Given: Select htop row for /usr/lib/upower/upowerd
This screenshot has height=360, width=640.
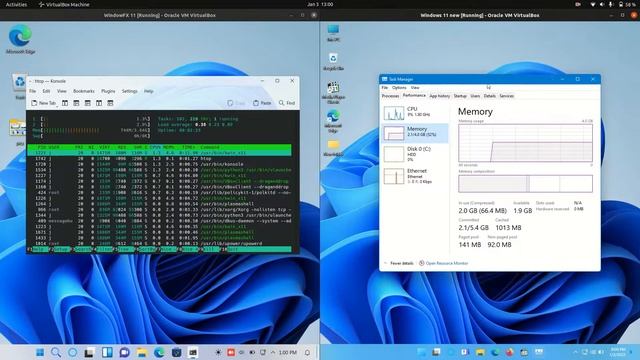Looking at the screenshot, I should point(160,243).
